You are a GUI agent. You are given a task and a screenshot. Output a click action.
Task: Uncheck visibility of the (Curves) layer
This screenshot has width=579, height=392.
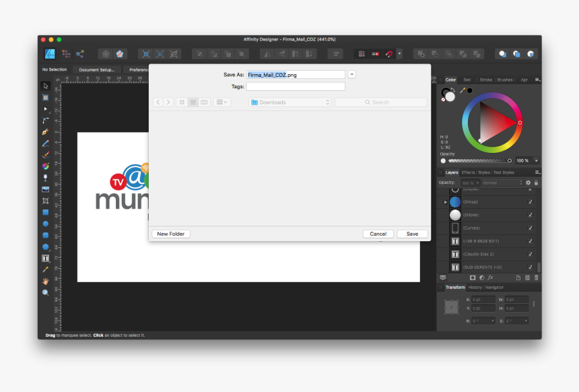[530, 228]
